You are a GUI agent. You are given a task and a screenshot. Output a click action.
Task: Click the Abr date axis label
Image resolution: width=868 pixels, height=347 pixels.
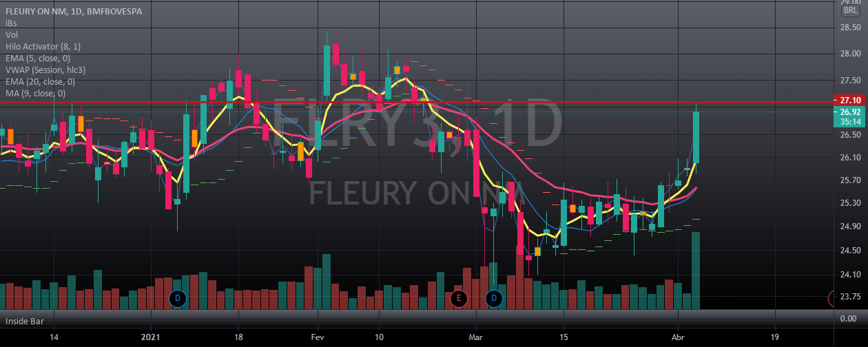pos(679,338)
